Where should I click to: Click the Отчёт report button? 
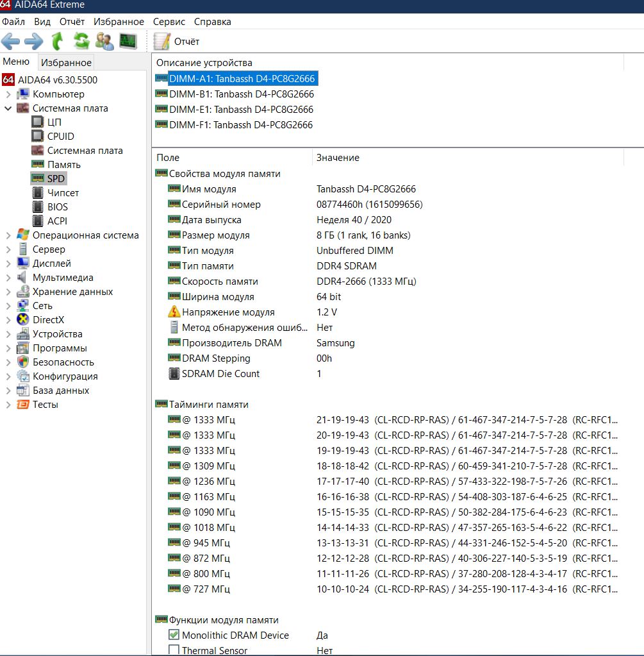[x=176, y=42]
